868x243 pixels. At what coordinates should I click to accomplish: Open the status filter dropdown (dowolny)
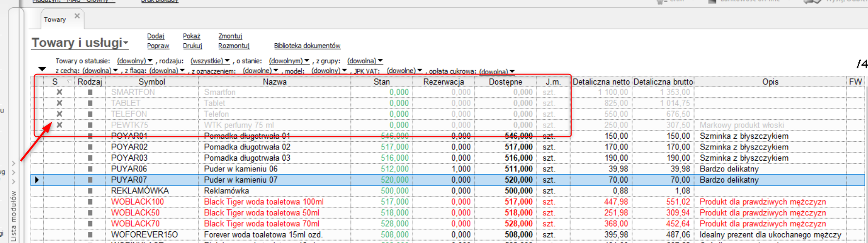(x=135, y=61)
